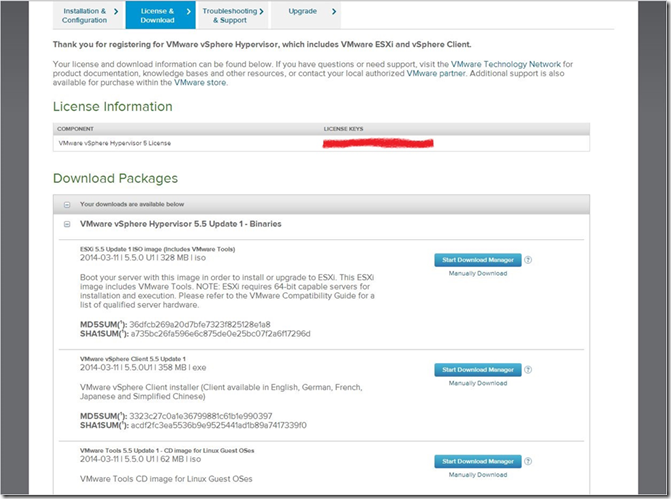
Task: Click the 'VMware vSphere Client 5.5 Update 1' title
Action: pos(133,359)
